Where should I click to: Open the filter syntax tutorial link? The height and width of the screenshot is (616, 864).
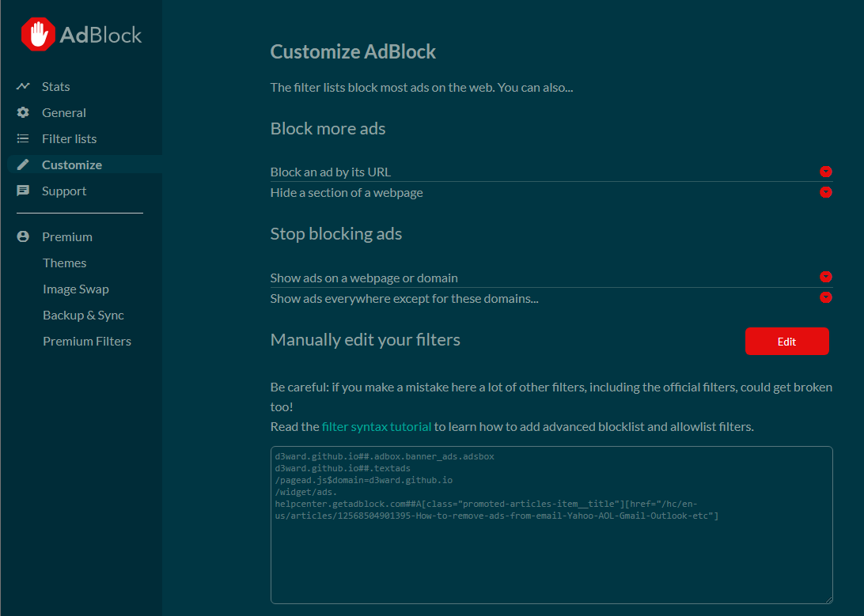(x=377, y=427)
